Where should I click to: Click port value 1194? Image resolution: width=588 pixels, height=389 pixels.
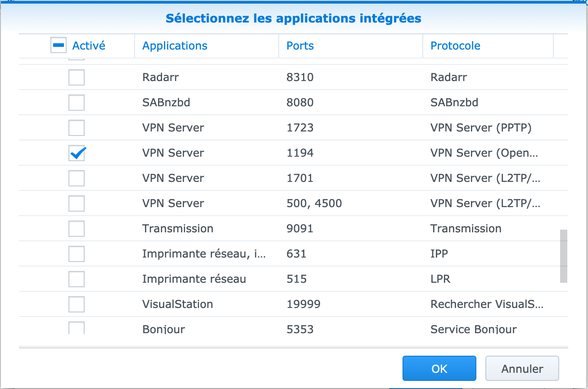pos(300,153)
